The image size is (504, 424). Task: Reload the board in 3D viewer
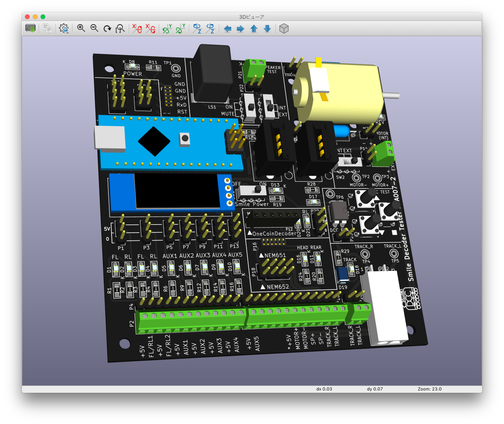pos(30,28)
